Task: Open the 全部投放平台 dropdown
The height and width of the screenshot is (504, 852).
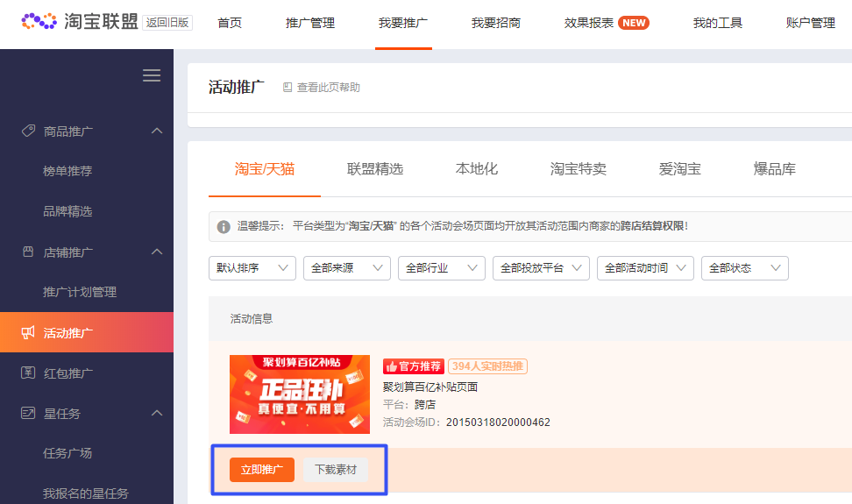Action: [540, 268]
